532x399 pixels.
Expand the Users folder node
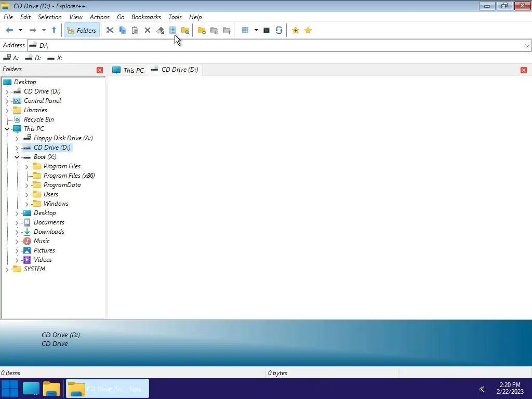pos(27,194)
